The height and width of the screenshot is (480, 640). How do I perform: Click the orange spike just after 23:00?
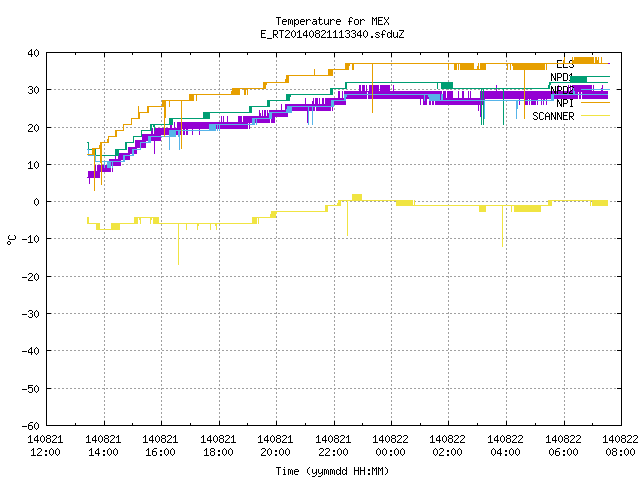372,88
